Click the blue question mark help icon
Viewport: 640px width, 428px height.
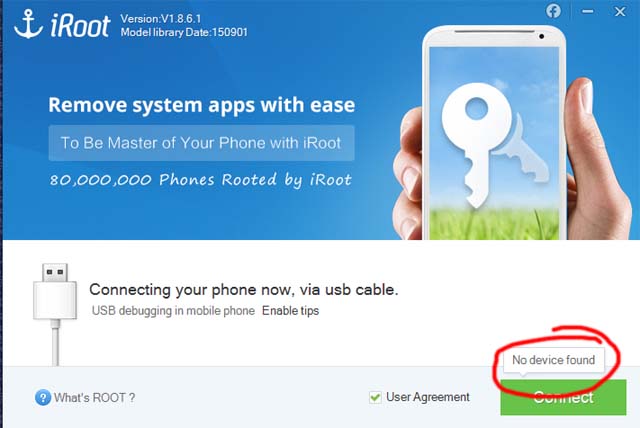[x=43, y=397]
